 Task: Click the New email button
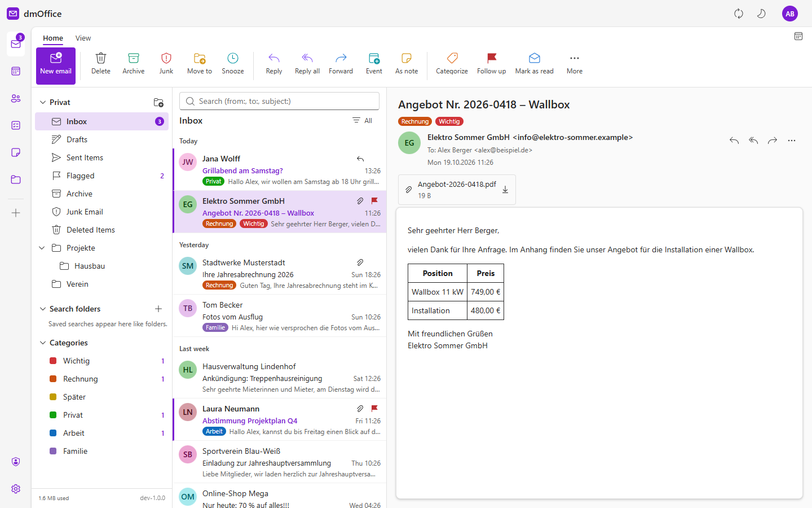(56, 66)
